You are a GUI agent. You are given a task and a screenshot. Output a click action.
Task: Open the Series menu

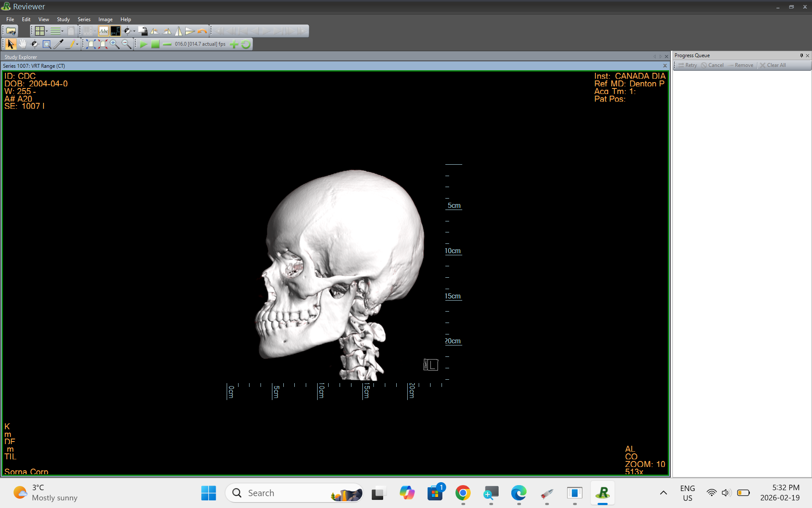[84, 19]
